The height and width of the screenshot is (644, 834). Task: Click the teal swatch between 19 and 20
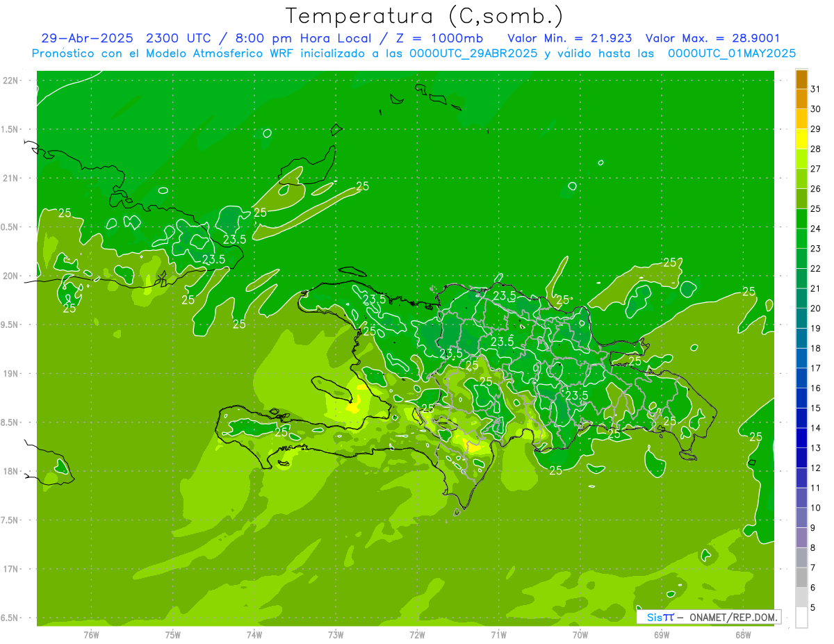[801, 318]
